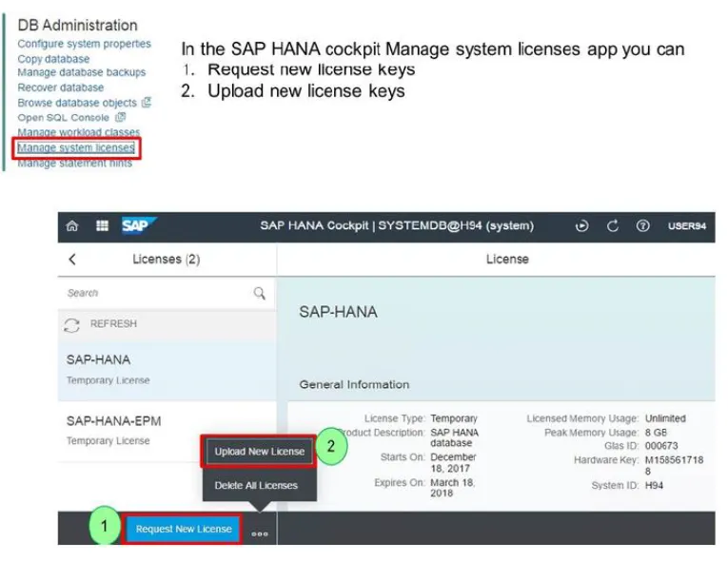This screenshot has width=728, height=561.
Task: Select the SAP-HANA-EPM license list item
Action: coord(167,432)
